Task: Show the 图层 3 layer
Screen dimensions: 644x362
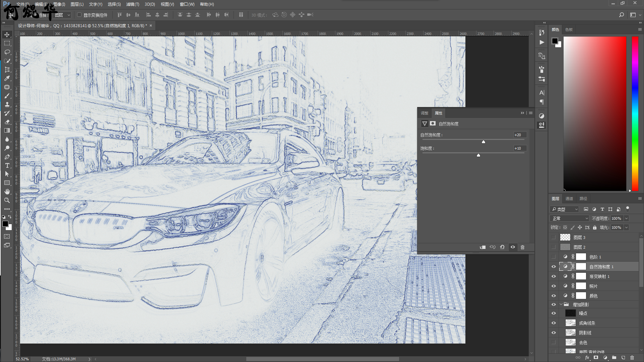Action: coord(554,238)
